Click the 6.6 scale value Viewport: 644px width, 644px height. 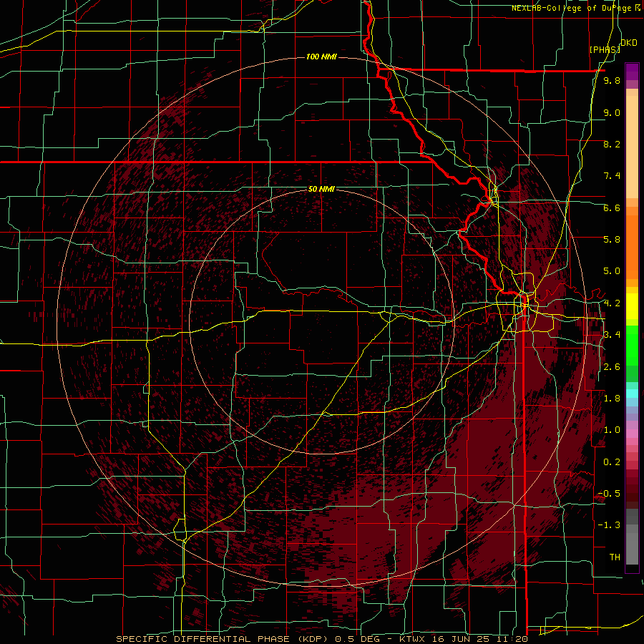[612, 208]
